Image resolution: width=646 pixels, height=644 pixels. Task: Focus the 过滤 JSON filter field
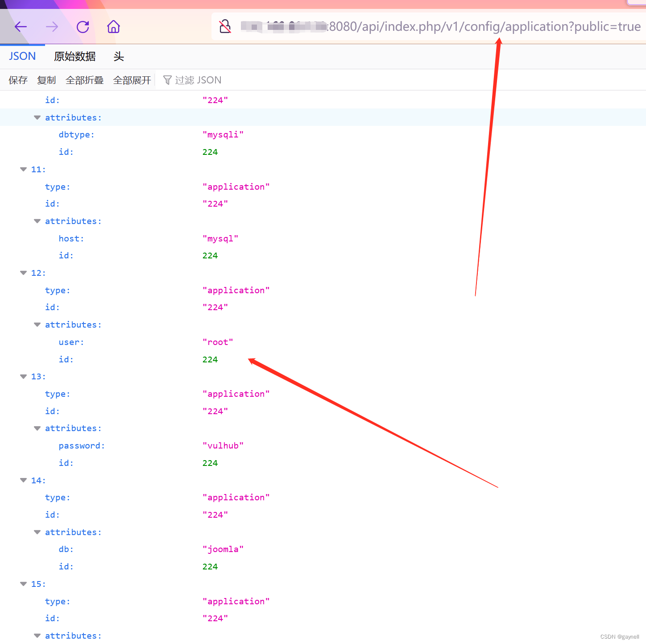click(402, 80)
